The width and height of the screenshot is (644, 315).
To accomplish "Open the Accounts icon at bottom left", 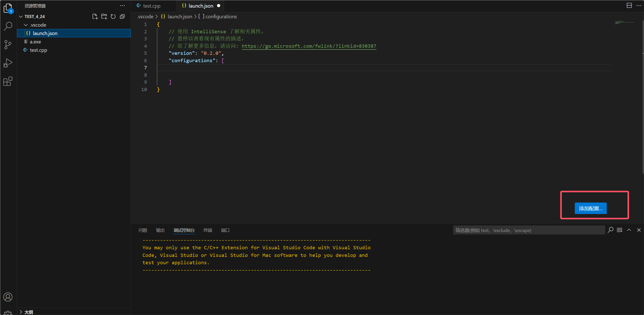I will (x=8, y=297).
